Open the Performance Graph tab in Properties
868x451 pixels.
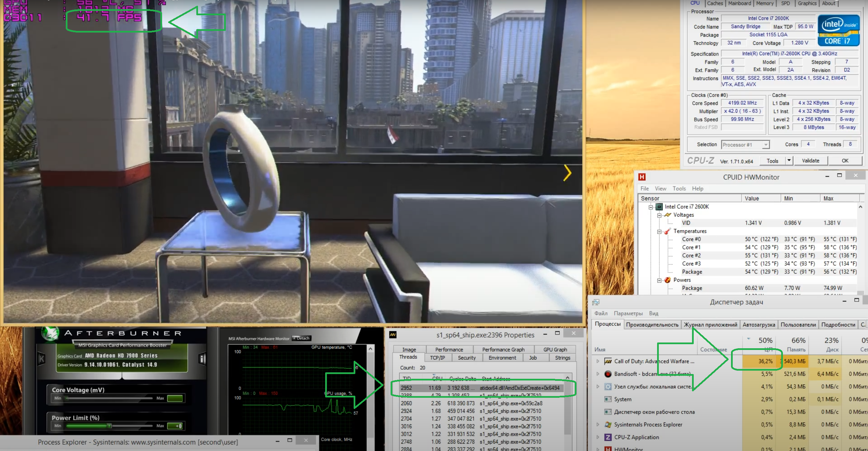click(x=503, y=350)
